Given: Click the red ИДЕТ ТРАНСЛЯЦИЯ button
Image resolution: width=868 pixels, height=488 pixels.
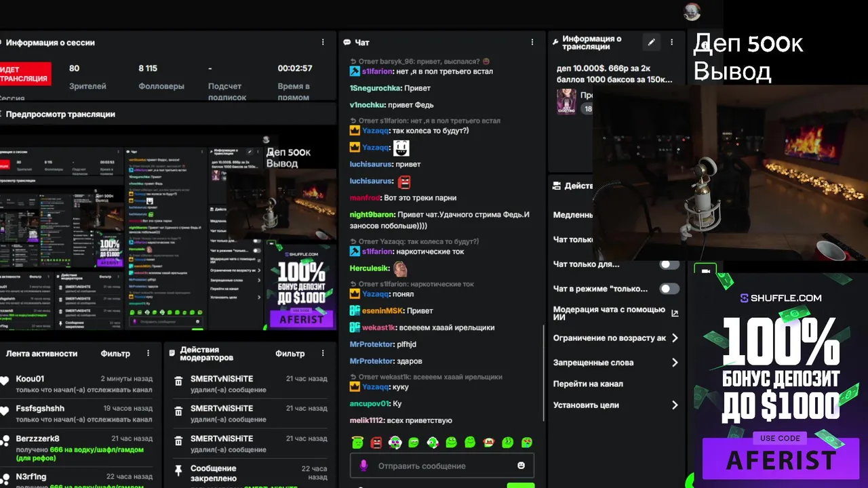Looking at the screenshot, I should click(25, 74).
